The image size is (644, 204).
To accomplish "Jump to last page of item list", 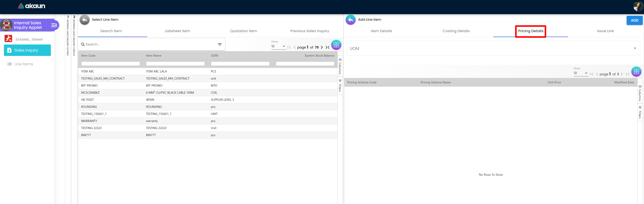I will (327, 47).
